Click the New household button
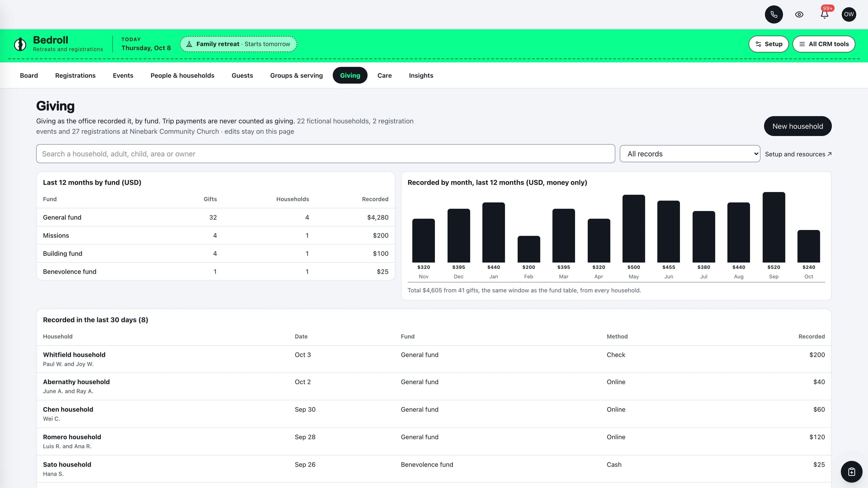 [797, 126]
